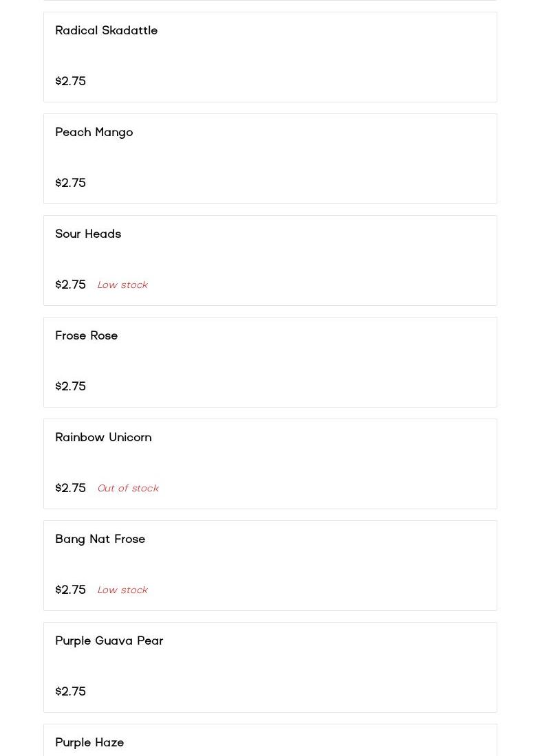Choose the Purple Guava Pear title
540x756 pixels.
109,641
